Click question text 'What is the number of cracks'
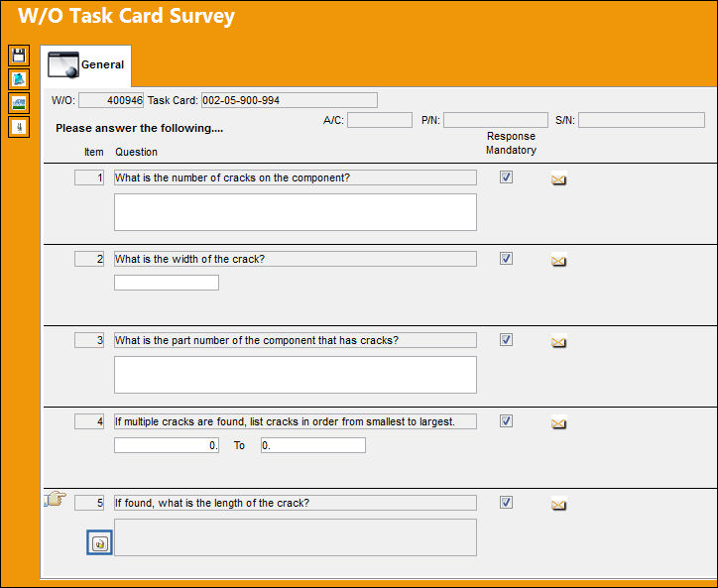Viewport: 718px width, 588px height. [296, 177]
